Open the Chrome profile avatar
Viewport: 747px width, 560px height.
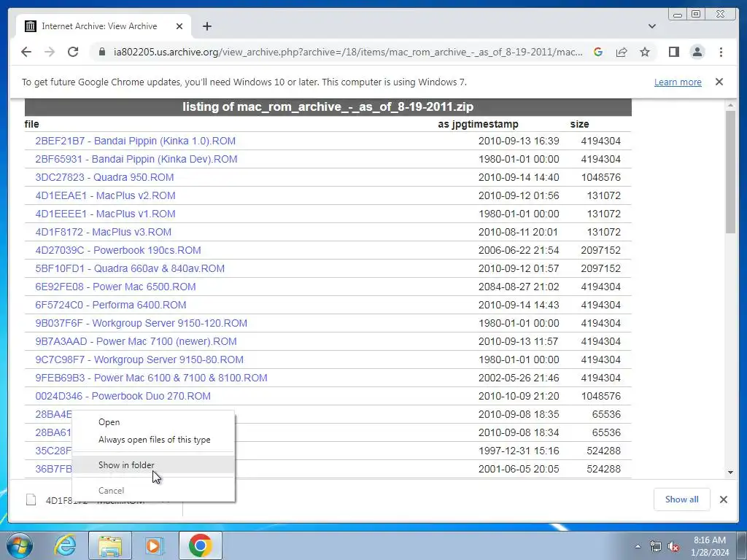coord(697,52)
